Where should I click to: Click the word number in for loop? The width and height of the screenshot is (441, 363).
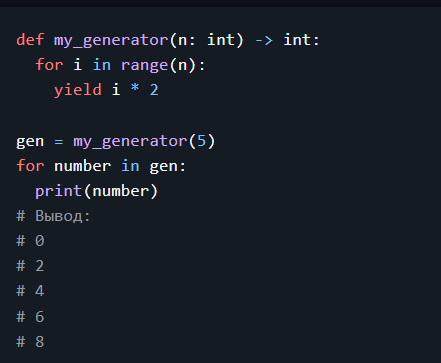[82, 166]
